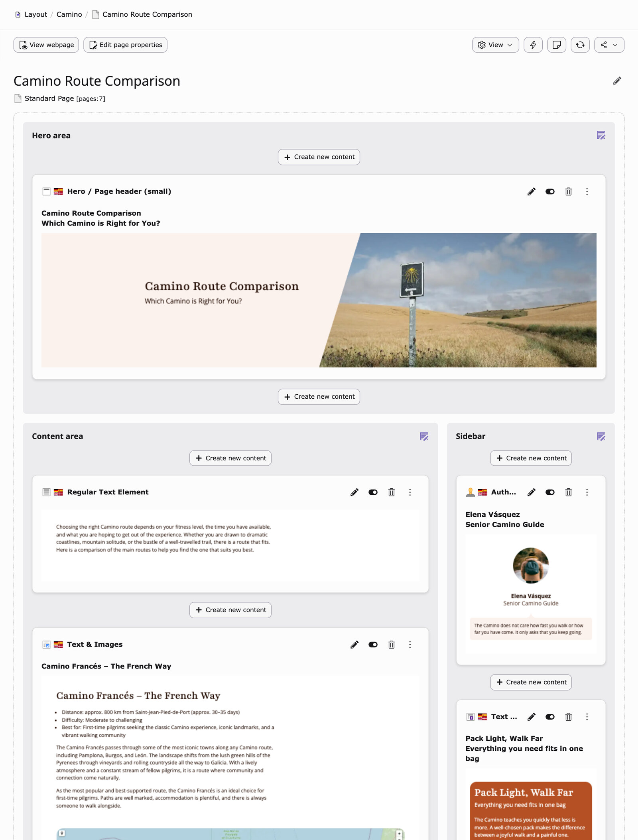638x840 pixels.
Task: Click the Author element person icon
Action: click(470, 492)
